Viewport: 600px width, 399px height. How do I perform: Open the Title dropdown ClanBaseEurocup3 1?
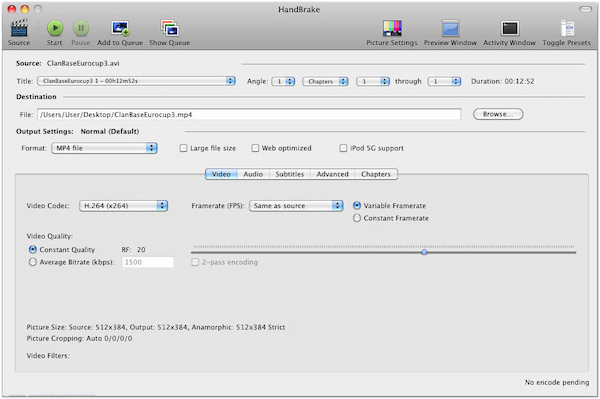[x=136, y=81]
